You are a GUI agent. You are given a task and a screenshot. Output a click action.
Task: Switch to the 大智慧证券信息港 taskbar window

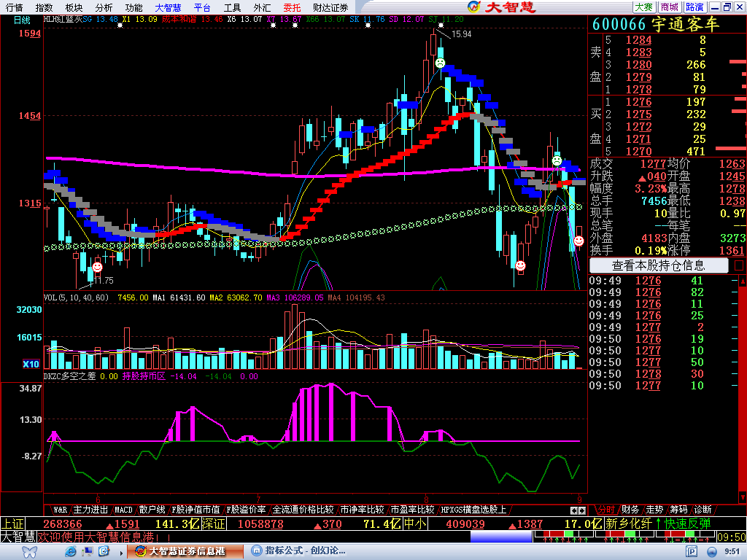click(x=185, y=551)
